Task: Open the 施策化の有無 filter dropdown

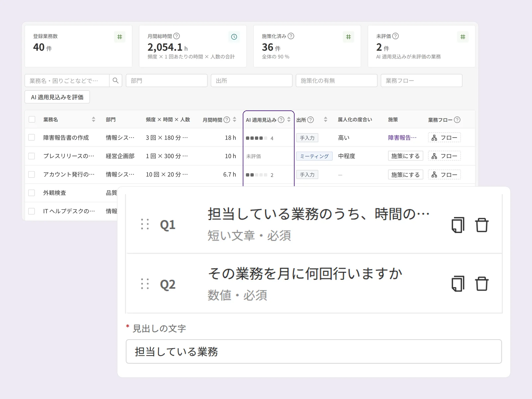Action: [x=336, y=80]
